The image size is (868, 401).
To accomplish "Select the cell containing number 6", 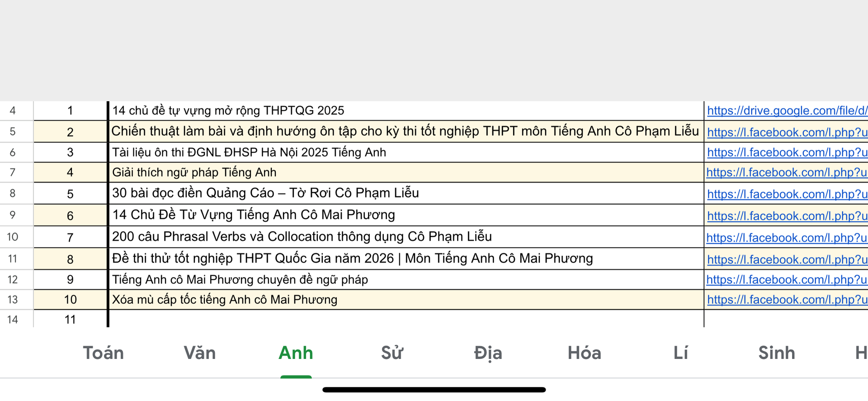I will (x=70, y=216).
